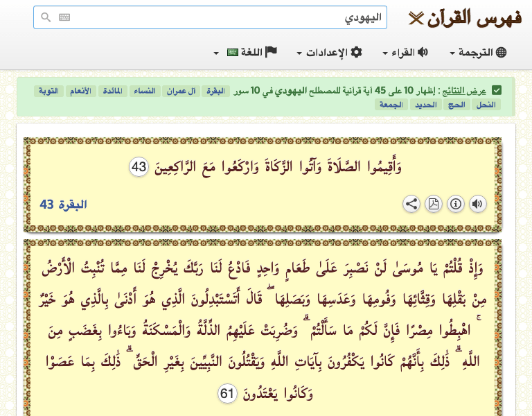Viewport: 532px width, 416px height.
Task: Filter results by surah آل عمران
Action: click(x=181, y=91)
